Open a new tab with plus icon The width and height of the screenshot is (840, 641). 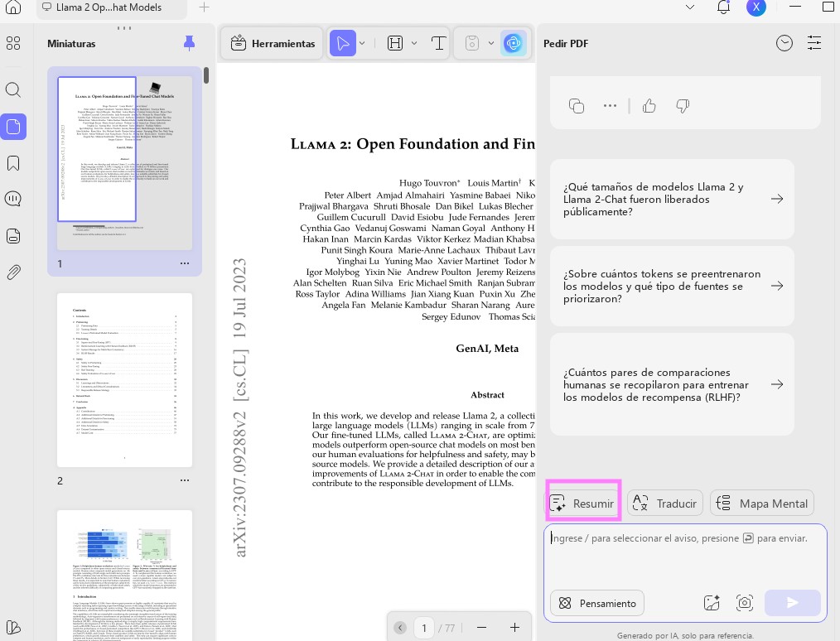point(204,7)
